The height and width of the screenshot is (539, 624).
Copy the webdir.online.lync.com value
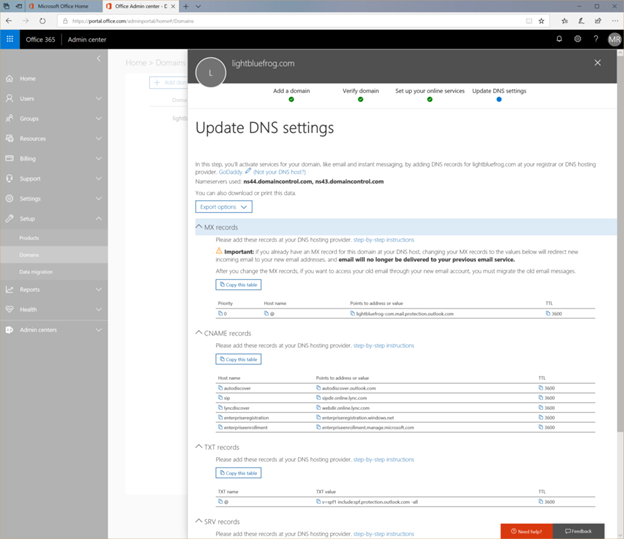click(x=318, y=408)
